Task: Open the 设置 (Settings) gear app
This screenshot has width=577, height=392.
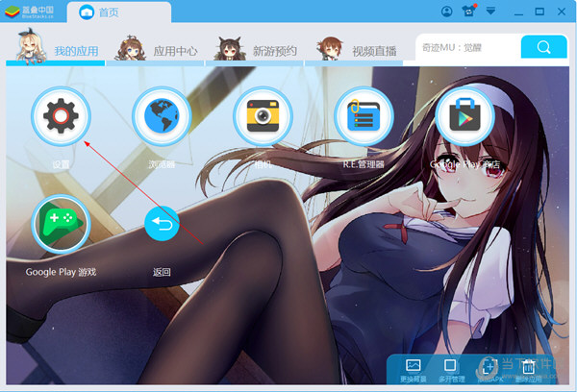Action: tap(60, 116)
